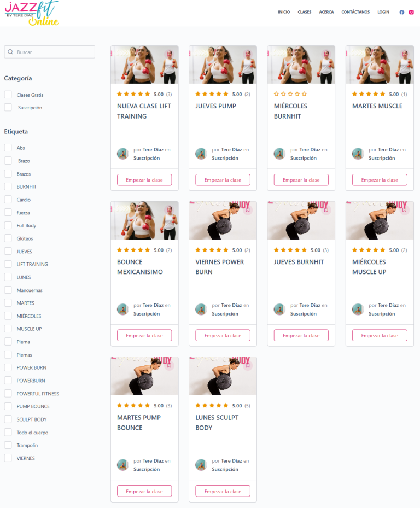Click Tere Diaz author link on Miércoles Burnhit

pyautogui.click(x=310, y=150)
